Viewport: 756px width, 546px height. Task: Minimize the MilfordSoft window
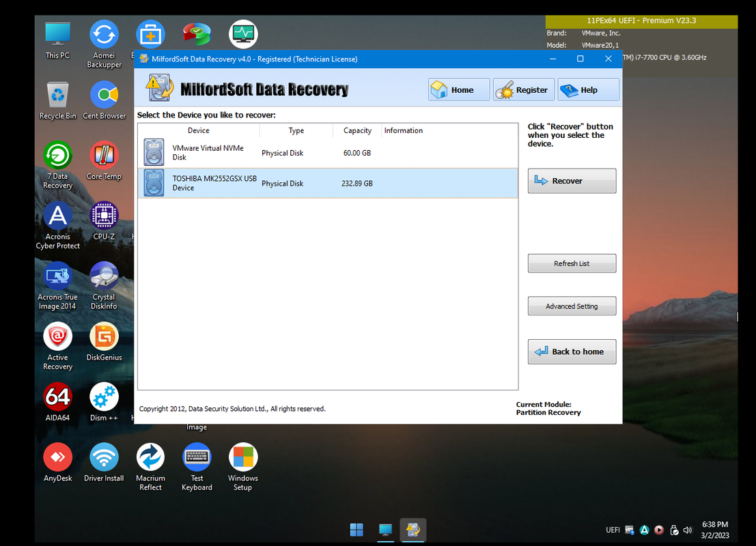click(552, 59)
